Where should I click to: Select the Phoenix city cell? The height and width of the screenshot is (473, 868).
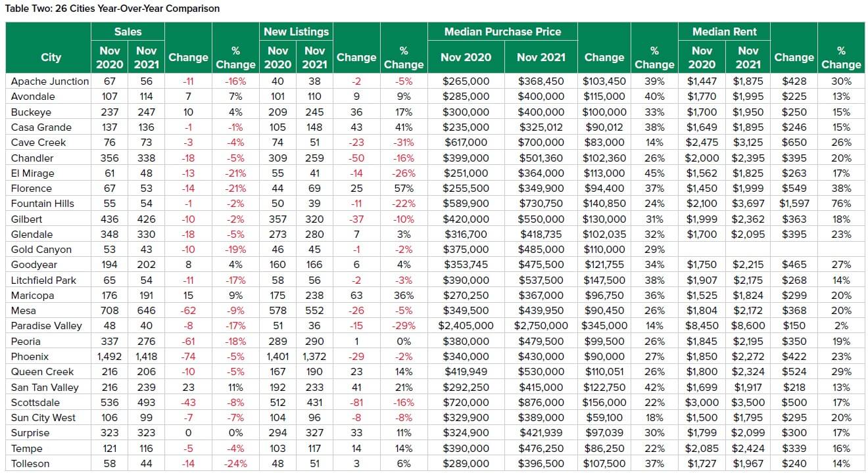pos(30,357)
